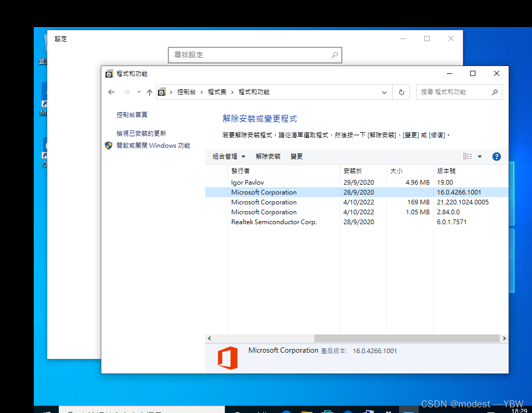Image resolution: width=532 pixels, height=413 pixels.
Task: Select Microsoft Corporation row sized 1.05 MB
Action: (x=356, y=212)
